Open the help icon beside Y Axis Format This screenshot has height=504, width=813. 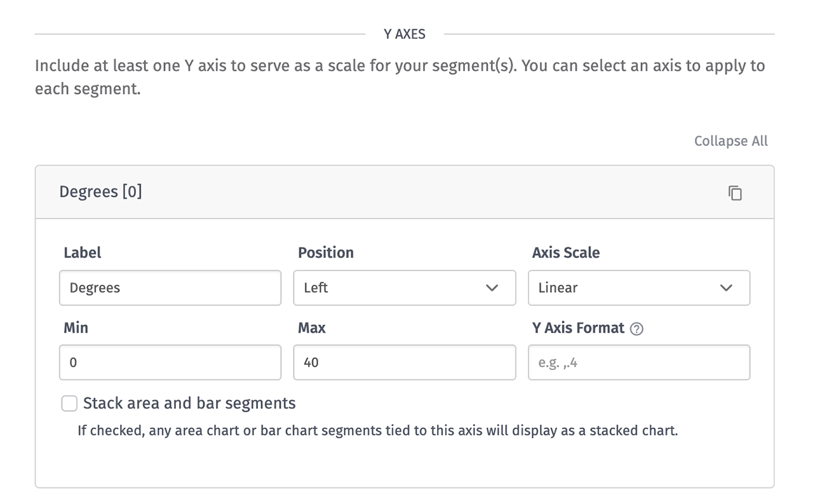636,329
